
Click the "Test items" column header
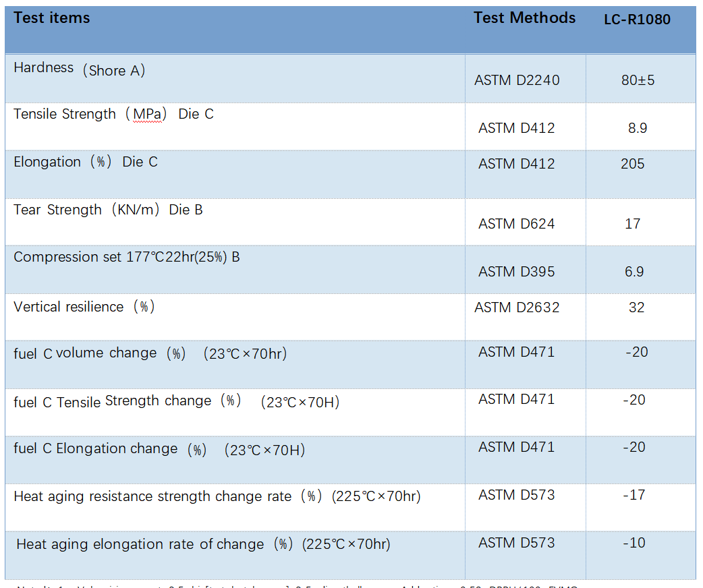52,18
